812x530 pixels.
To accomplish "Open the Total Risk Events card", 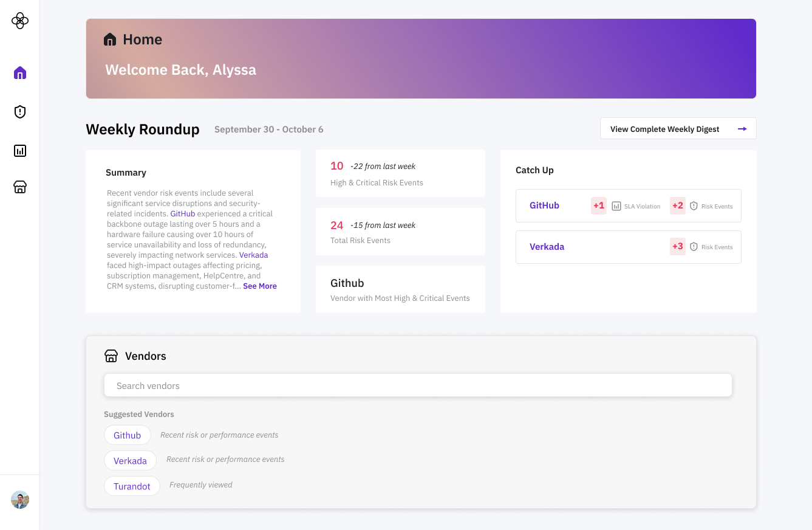I will pos(400,232).
